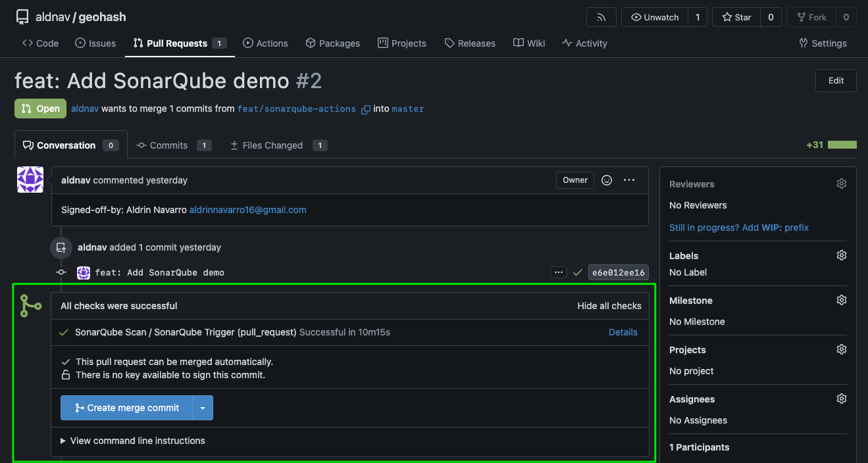Click the Owner badge on comment
The width and height of the screenshot is (868, 463).
(575, 180)
